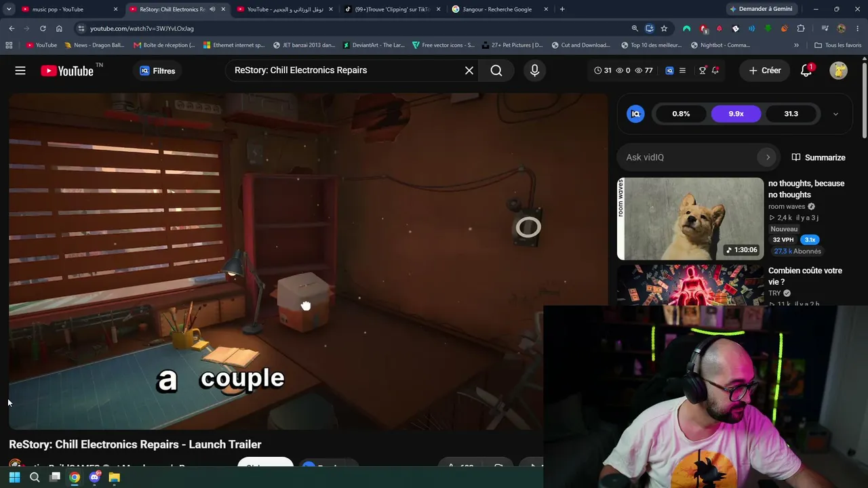Go back with the browser back arrow
The image size is (868, 488).
(x=12, y=28)
